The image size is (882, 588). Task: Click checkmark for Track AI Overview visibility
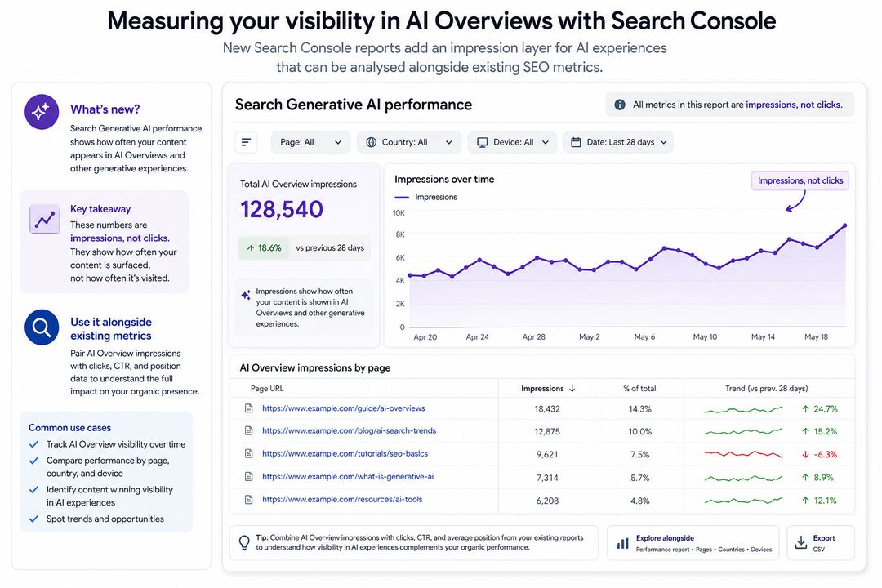(33, 444)
